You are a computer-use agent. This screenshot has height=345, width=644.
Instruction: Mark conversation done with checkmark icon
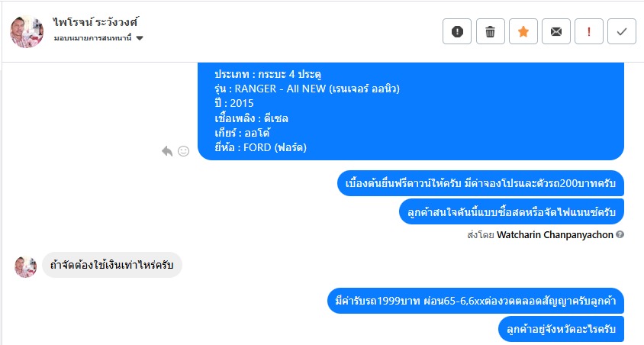coord(622,31)
